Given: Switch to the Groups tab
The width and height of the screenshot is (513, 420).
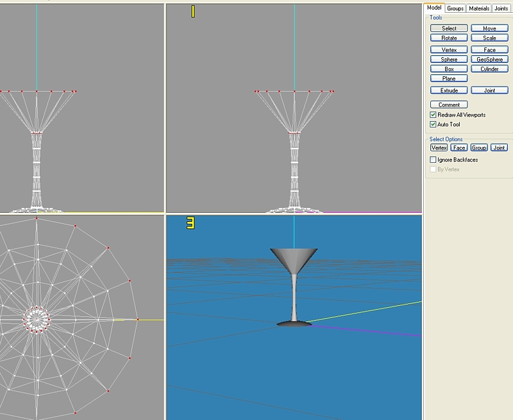Looking at the screenshot, I should click(x=455, y=8).
